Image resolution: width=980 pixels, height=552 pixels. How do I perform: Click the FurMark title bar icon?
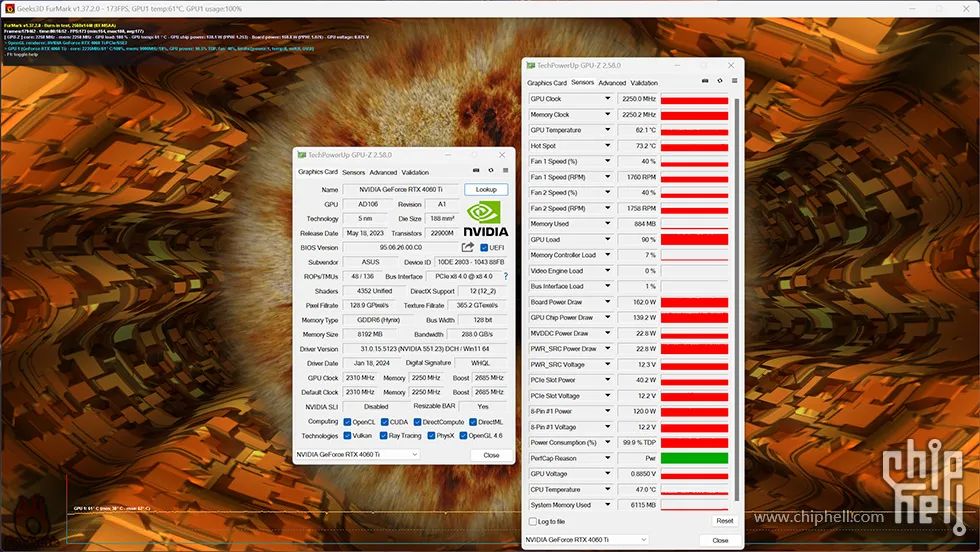(9, 9)
